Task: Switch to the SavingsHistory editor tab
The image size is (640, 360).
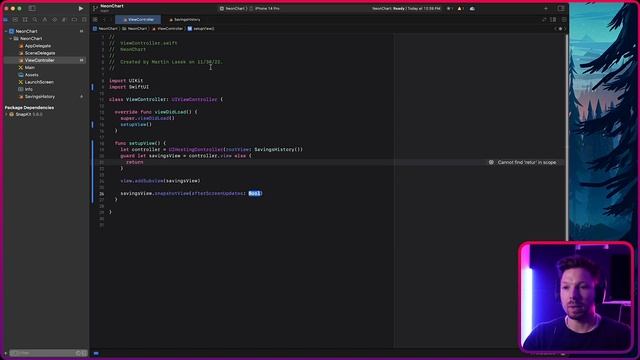Action: tap(184, 20)
